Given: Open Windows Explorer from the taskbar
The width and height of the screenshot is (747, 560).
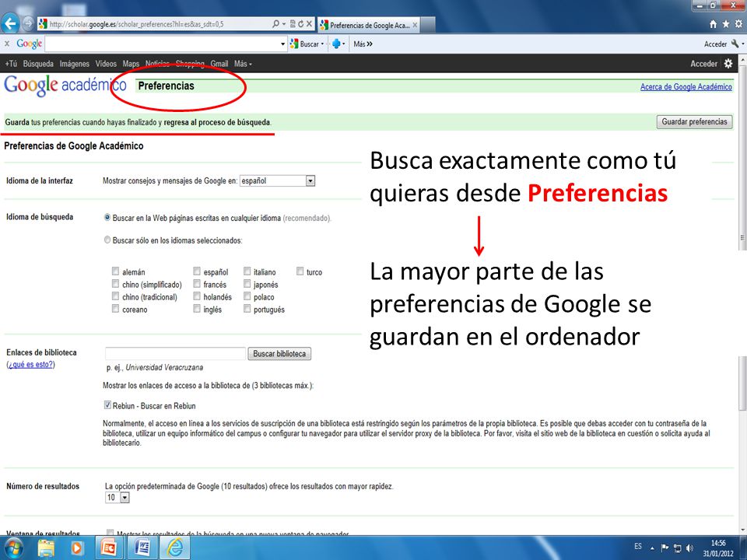Looking at the screenshot, I should 46,548.
